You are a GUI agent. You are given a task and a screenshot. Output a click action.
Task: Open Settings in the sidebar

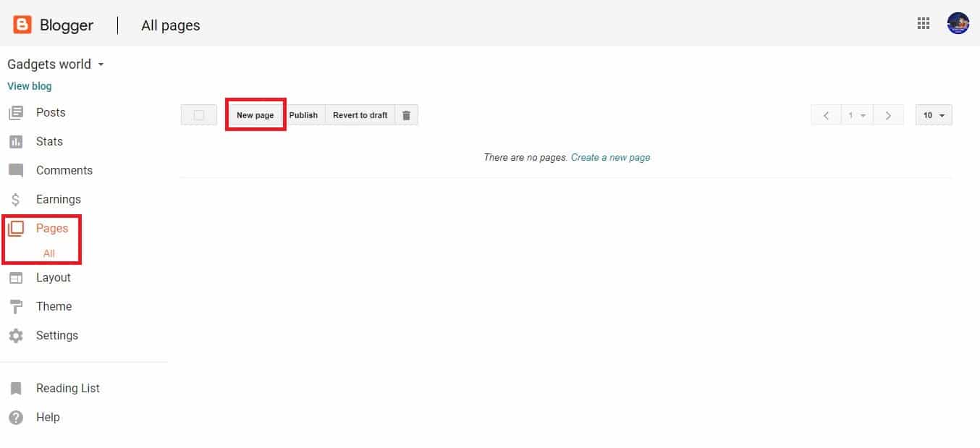pyautogui.click(x=57, y=336)
